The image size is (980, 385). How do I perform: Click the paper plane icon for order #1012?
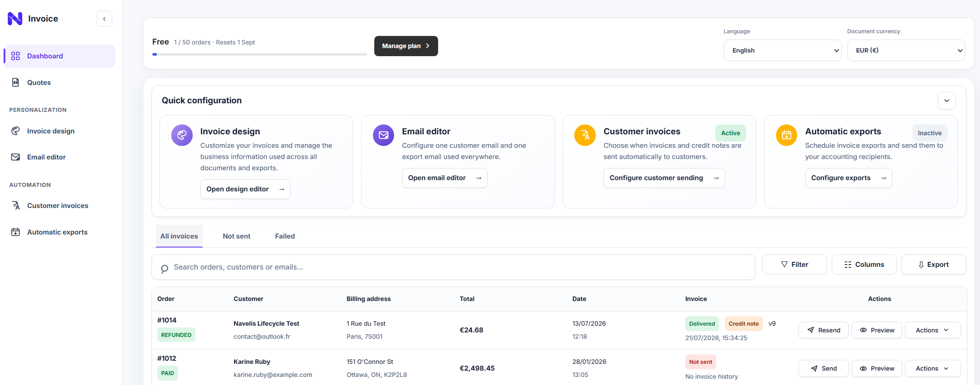[x=814, y=368]
